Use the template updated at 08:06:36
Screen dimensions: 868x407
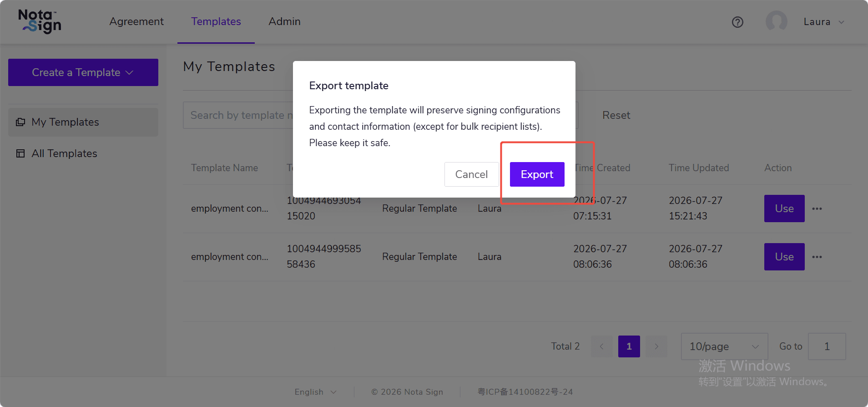click(x=784, y=257)
